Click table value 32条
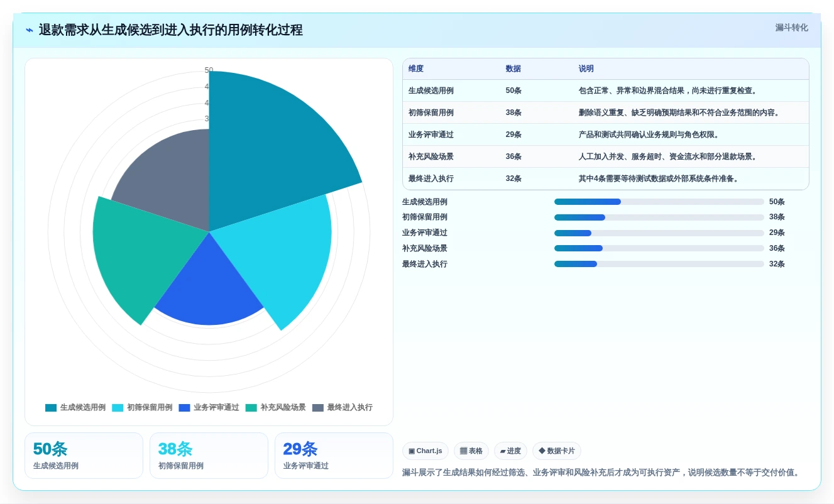Screen dimensions: 834x504 click(513, 178)
